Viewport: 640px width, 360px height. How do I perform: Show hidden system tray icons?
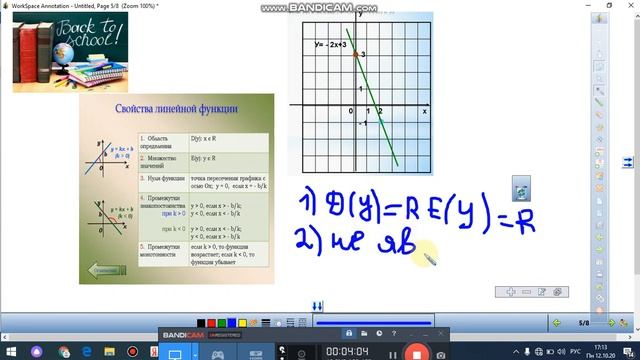516,352
